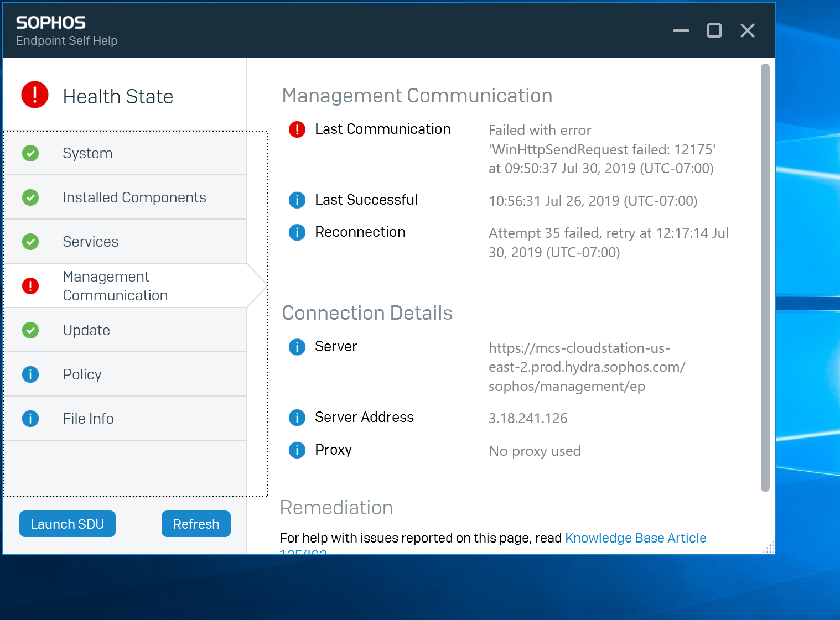
Task: Click the green check icon beside Installed Components
Action: pyautogui.click(x=30, y=197)
